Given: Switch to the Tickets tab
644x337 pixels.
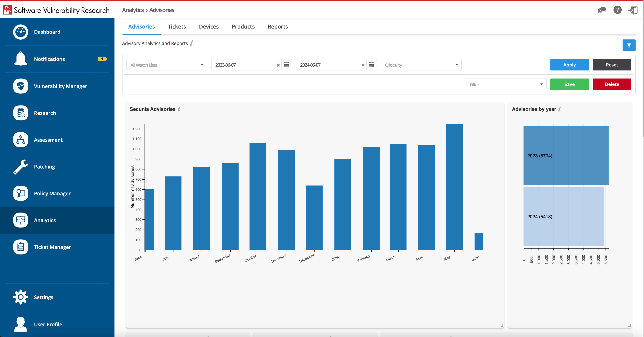Looking at the screenshot, I should [177, 26].
